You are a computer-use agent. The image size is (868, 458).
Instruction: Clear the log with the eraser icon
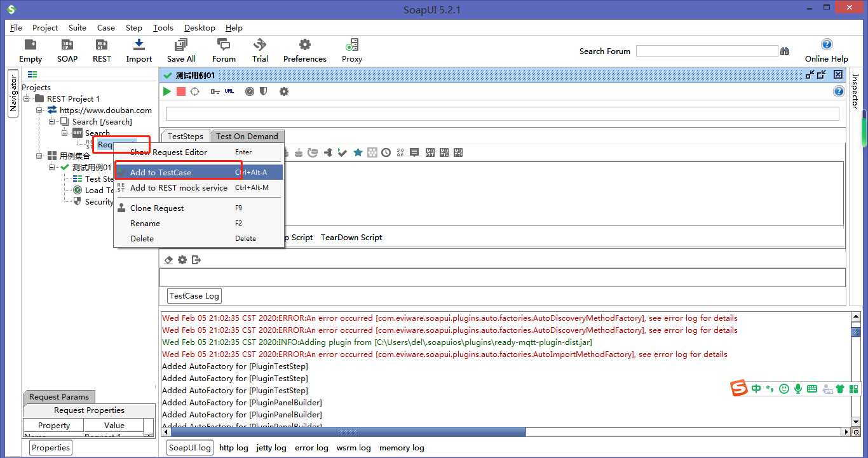coord(168,260)
